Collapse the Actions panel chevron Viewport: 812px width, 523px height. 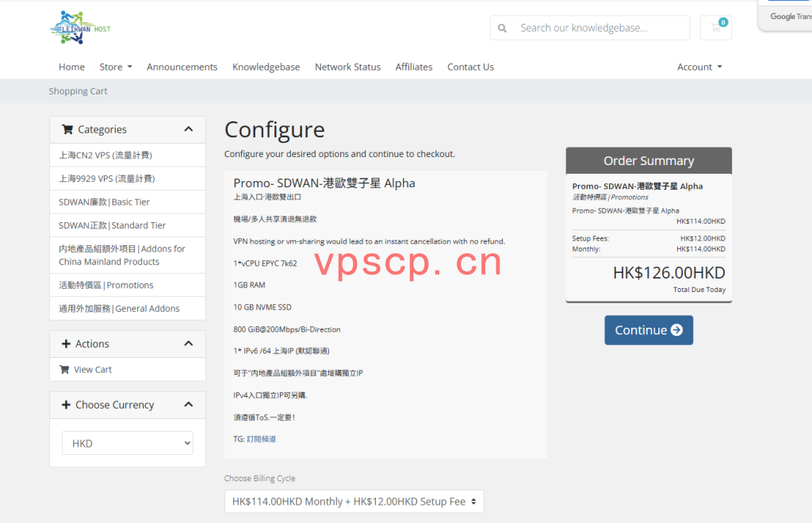coord(189,344)
